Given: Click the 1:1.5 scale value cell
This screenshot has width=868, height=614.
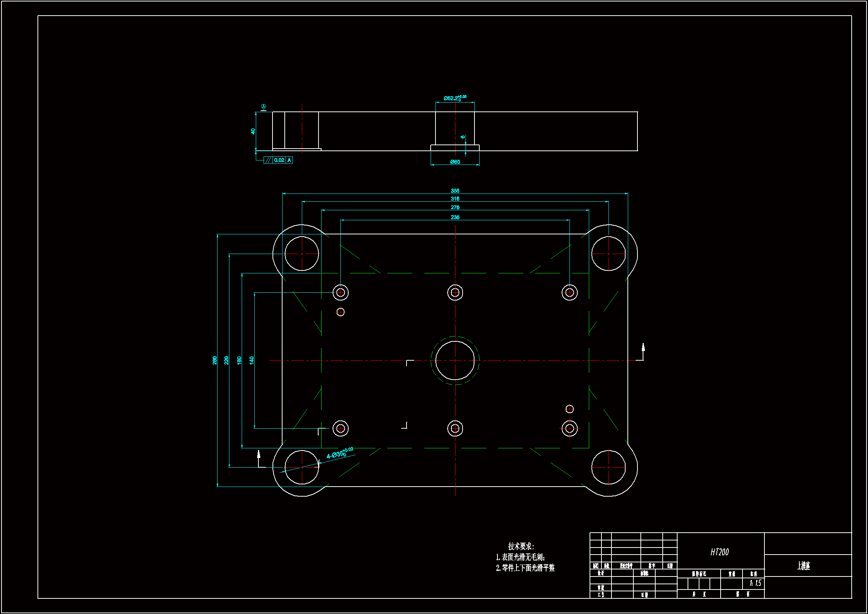Looking at the screenshot, I should click(x=756, y=584).
